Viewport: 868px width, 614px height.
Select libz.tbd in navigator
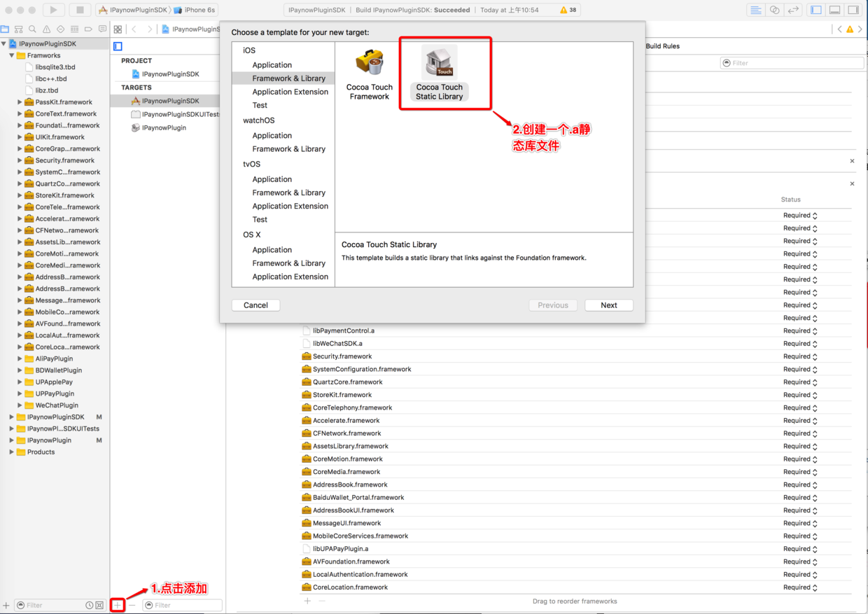(47, 90)
